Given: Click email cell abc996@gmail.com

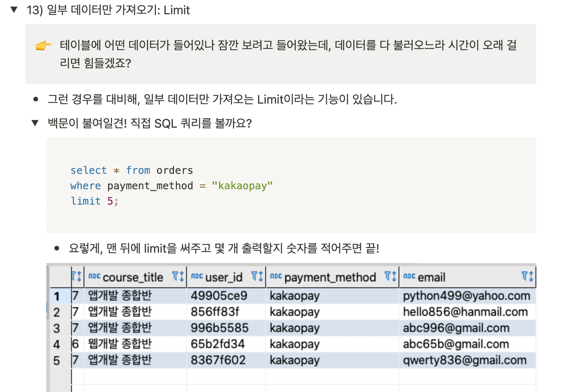Looking at the screenshot, I should [467, 328].
